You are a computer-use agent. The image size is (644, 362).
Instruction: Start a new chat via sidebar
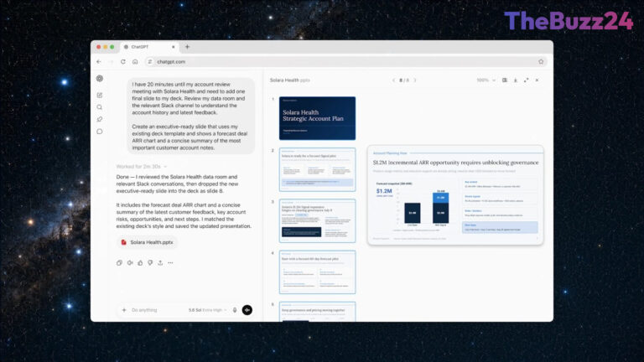pos(100,96)
